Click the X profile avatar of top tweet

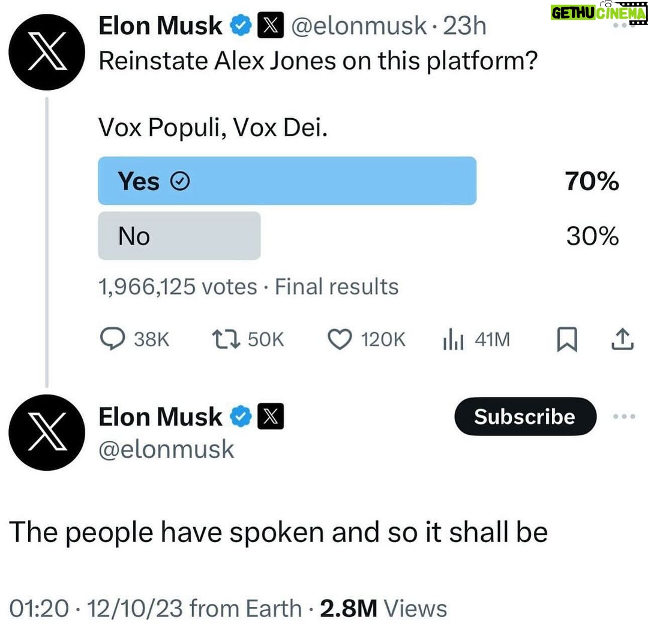[x=47, y=52]
